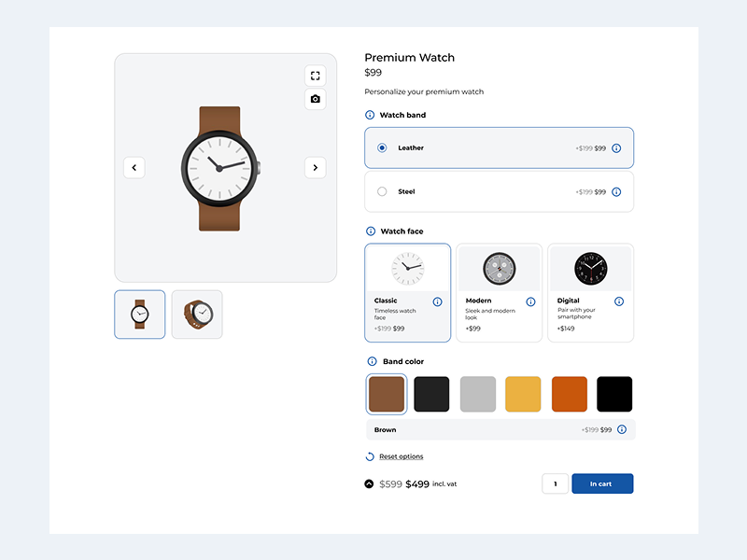Open info icon in the Leather option
Image resolution: width=747 pixels, height=560 pixels.
(616, 148)
